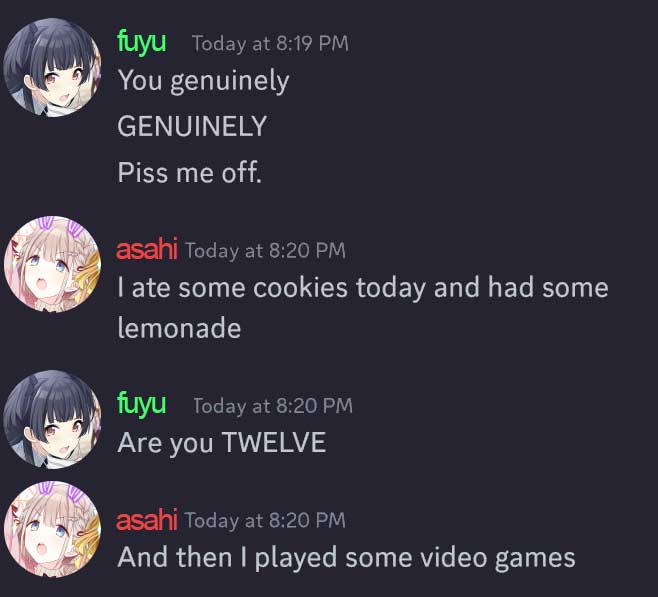
Task: Select the "played some video games" message
Action: [346, 558]
